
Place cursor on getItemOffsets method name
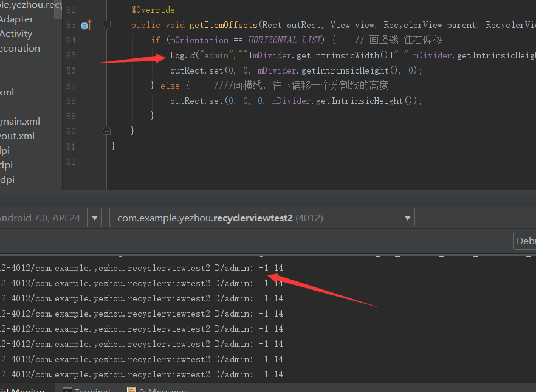(x=223, y=25)
